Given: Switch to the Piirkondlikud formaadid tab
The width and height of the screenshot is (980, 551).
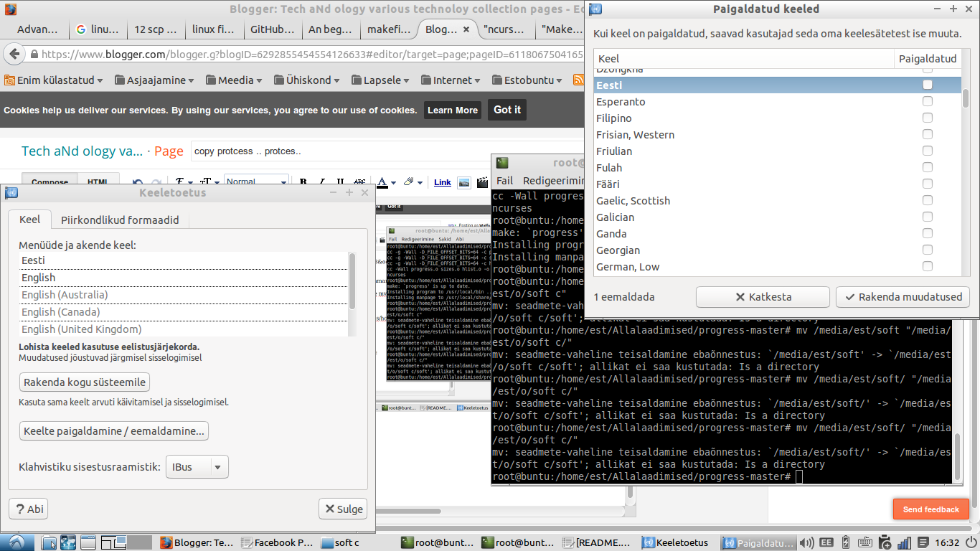Looking at the screenshot, I should (x=120, y=220).
